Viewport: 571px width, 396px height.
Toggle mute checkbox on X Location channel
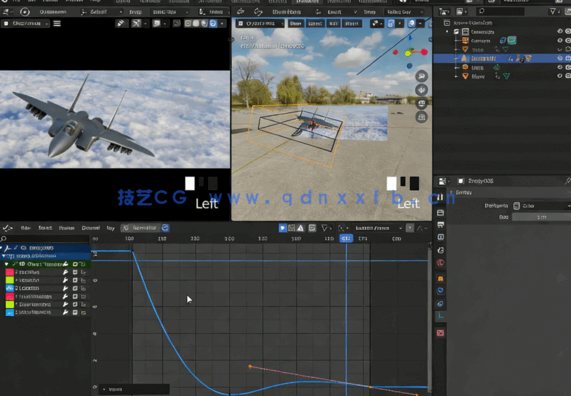[x=75, y=272]
